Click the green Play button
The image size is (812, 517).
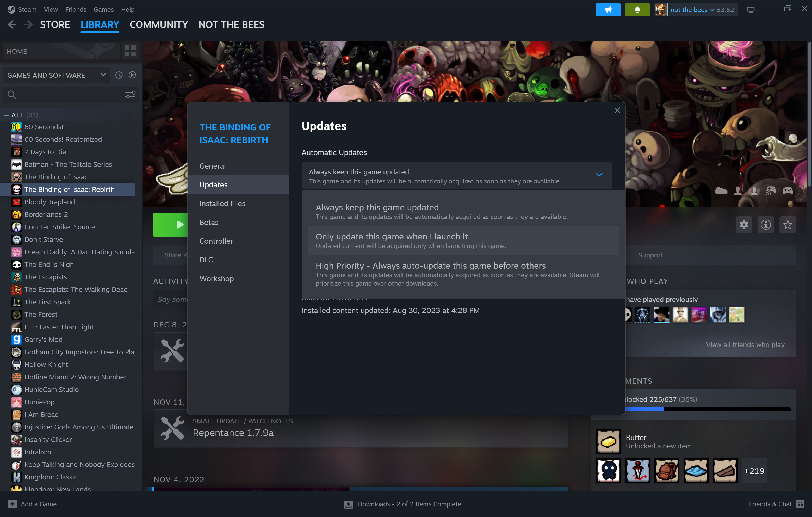coord(170,225)
